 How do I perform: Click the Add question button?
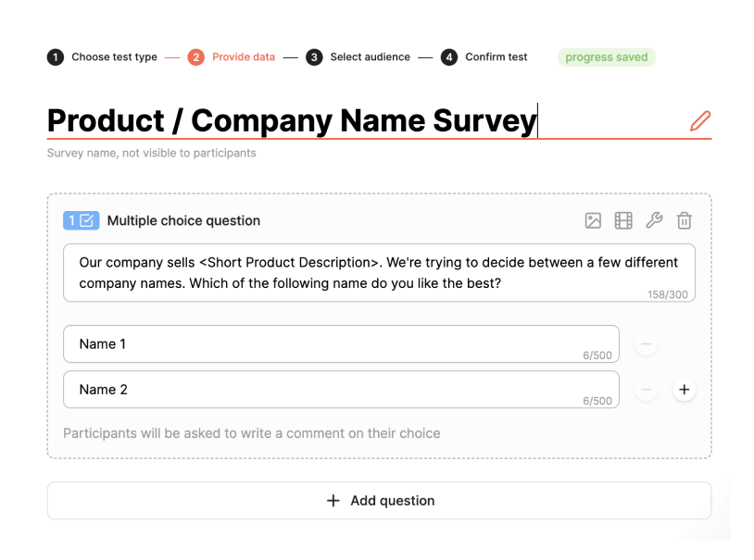tap(379, 501)
